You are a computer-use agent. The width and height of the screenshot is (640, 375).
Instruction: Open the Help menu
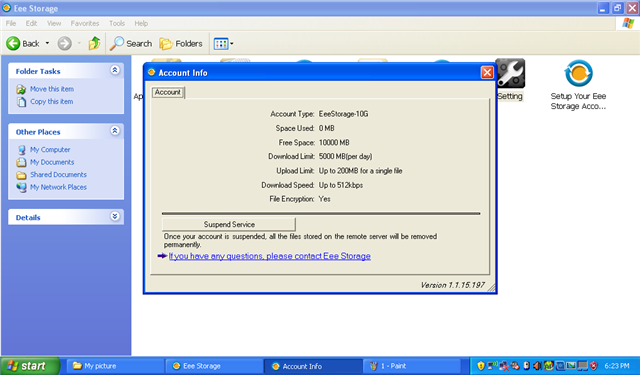tap(141, 23)
